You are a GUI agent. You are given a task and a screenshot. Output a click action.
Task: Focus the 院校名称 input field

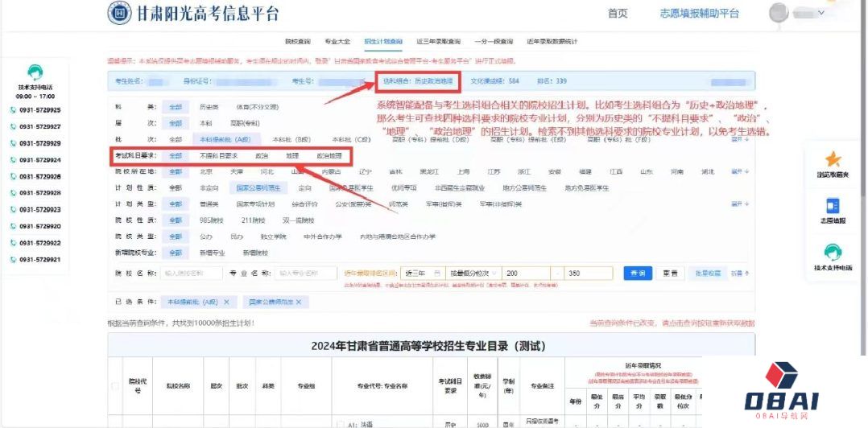[x=192, y=274]
